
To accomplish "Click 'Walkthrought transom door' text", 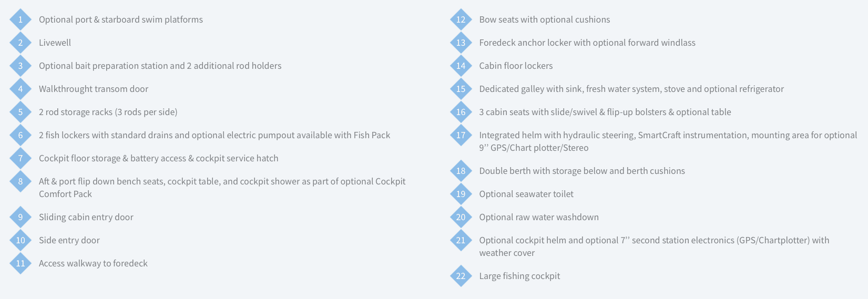I will [x=94, y=89].
